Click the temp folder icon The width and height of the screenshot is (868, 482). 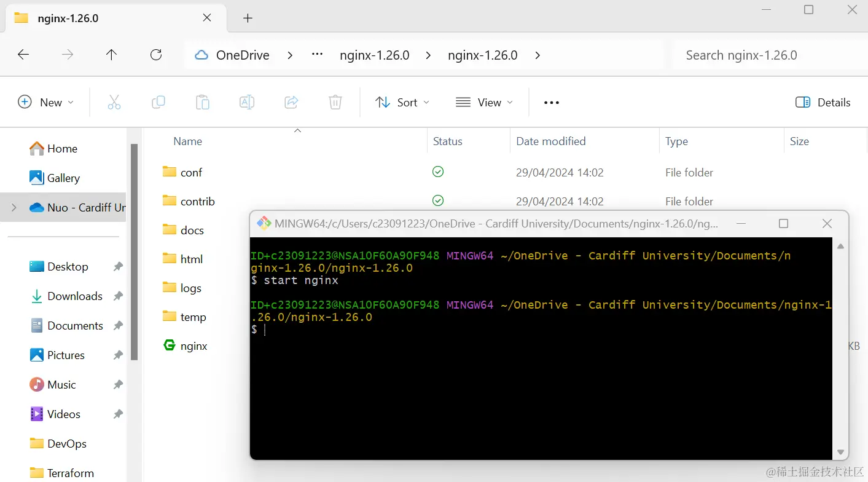(x=170, y=316)
